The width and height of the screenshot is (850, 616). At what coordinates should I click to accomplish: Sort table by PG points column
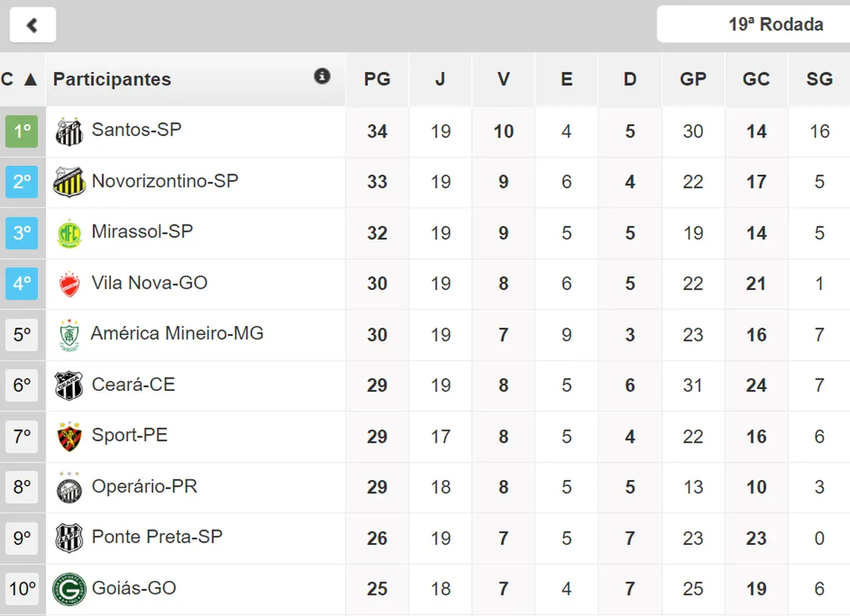[377, 80]
